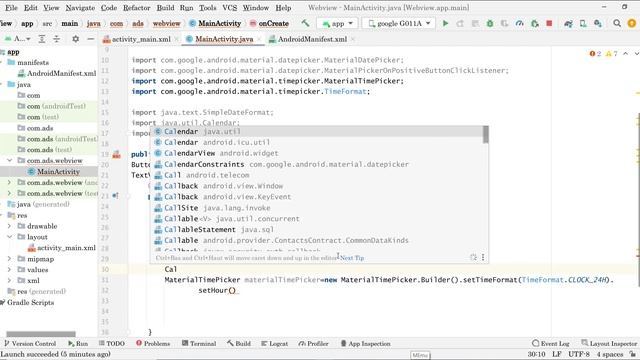This screenshot has height=360, width=640.
Task: Click the yellow warnings count indicator
Action: pos(611,53)
